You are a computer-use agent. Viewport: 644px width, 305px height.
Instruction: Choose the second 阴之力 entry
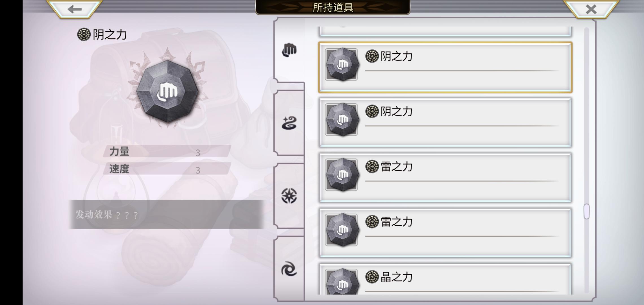[x=445, y=123]
